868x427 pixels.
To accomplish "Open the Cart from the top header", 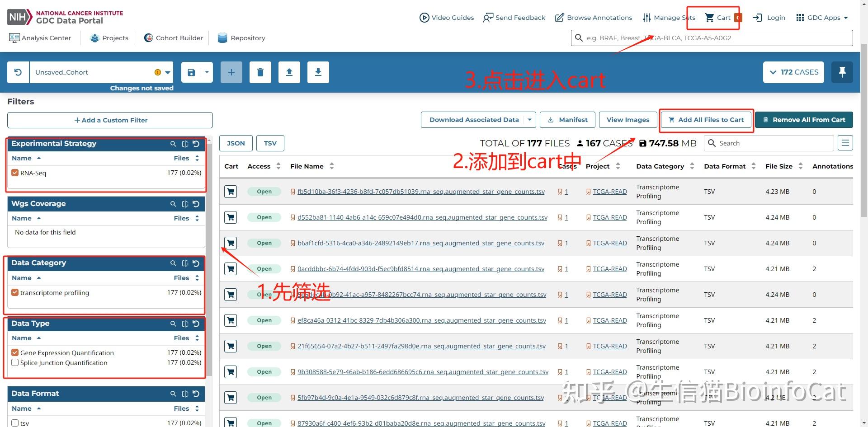I will pos(718,17).
